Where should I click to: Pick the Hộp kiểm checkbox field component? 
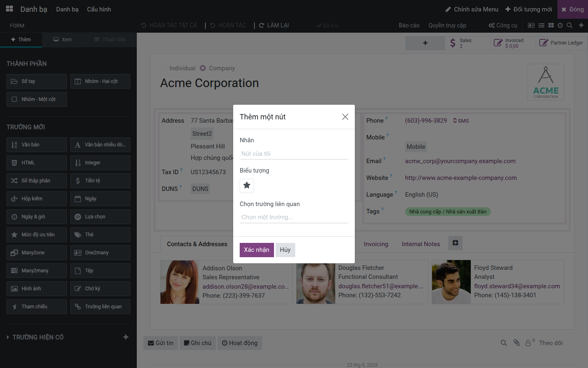(x=37, y=199)
